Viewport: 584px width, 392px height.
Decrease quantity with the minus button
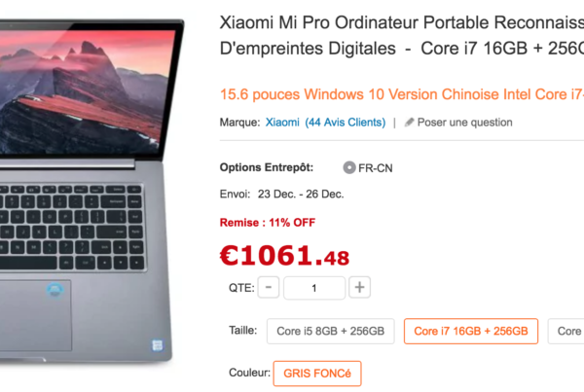click(269, 287)
